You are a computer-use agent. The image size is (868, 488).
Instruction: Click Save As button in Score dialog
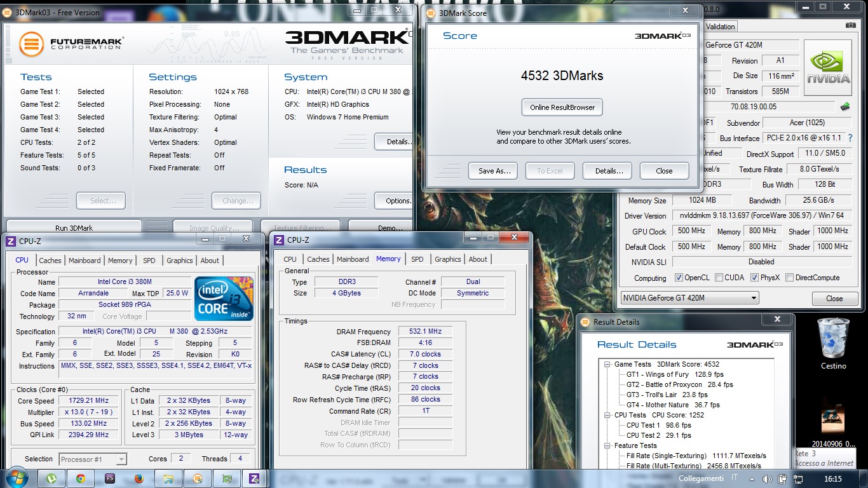(x=494, y=171)
